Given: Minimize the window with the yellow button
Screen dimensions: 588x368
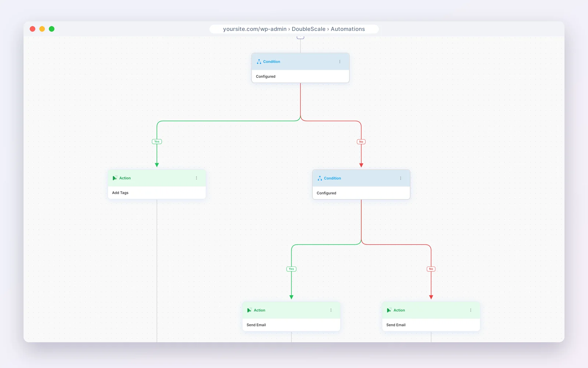Looking at the screenshot, I should pos(42,29).
